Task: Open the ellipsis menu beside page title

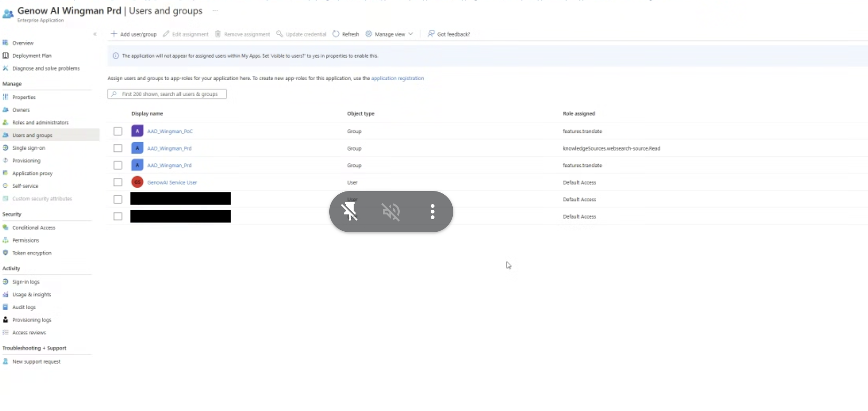Action: tap(215, 10)
